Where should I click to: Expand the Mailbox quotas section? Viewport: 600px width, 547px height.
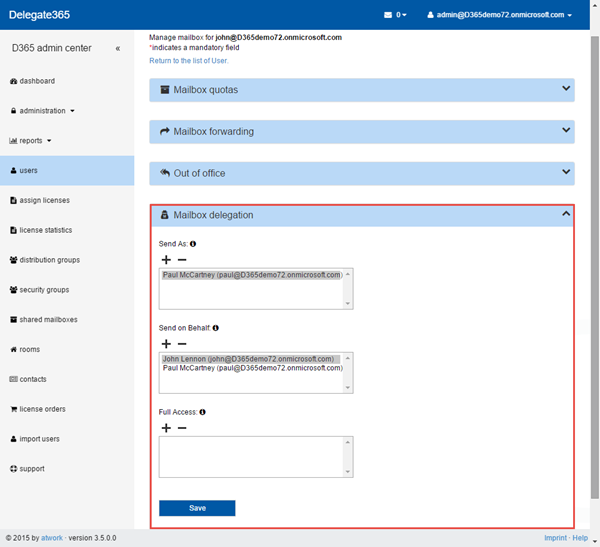pos(361,90)
